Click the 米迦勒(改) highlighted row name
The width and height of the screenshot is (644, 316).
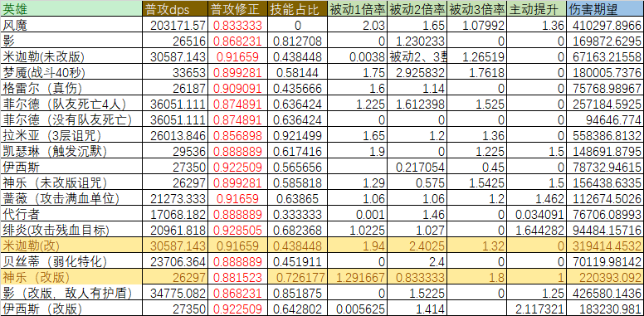(x=71, y=246)
